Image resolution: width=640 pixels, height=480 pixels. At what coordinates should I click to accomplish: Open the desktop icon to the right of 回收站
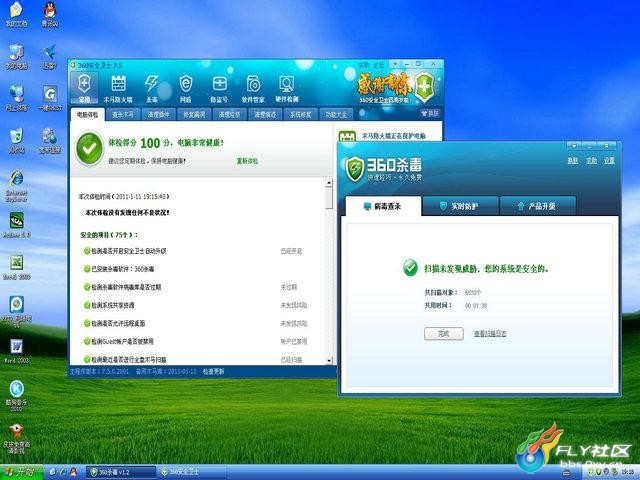point(50,140)
